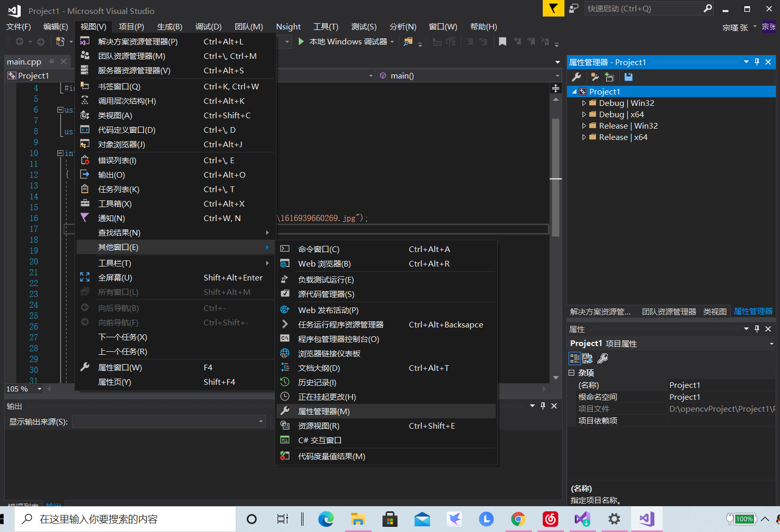Close the main.cpp editor tab
This screenshot has width=780, height=532.
coord(64,61)
